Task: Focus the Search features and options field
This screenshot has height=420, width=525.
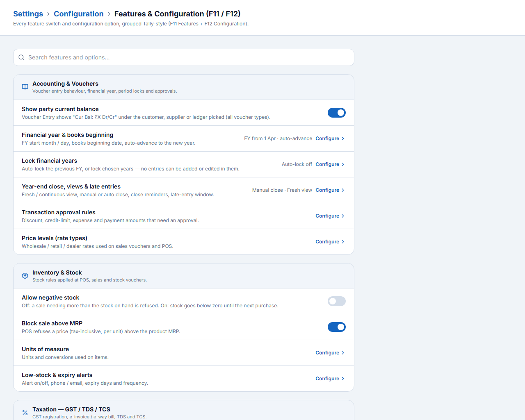Action: tap(184, 57)
